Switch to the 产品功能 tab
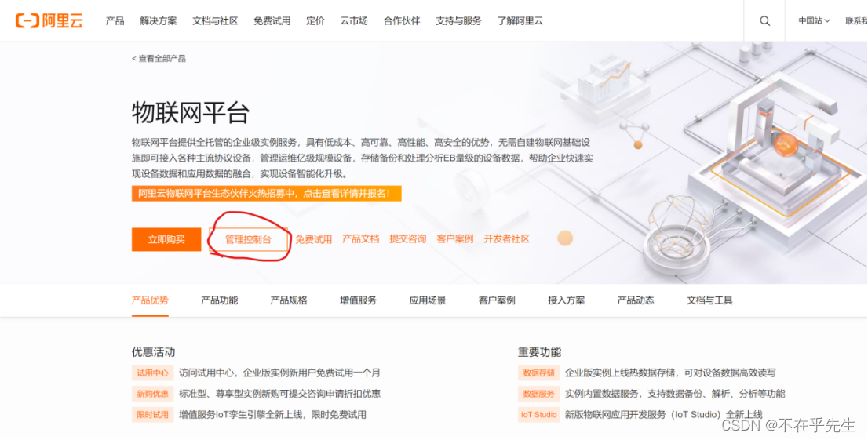Screen dimensions: 868x440 (x=219, y=300)
